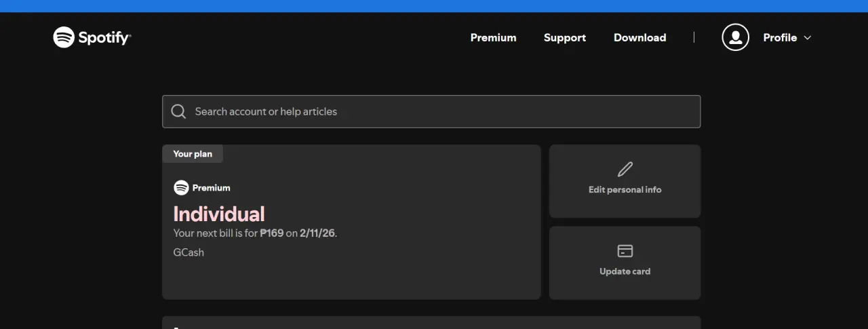Screen dimensions: 868x329
Task: Open the Premium navigation link
Action: tap(493, 37)
